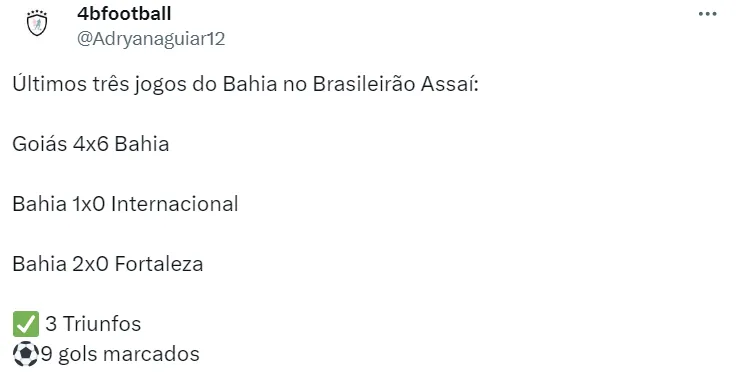Click the '1x0' score text
This screenshot has width=739, height=377.
[x=89, y=205]
